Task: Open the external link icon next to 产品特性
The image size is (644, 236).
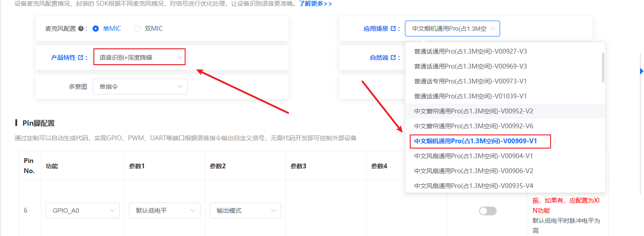Action: click(x=80, y=58)
